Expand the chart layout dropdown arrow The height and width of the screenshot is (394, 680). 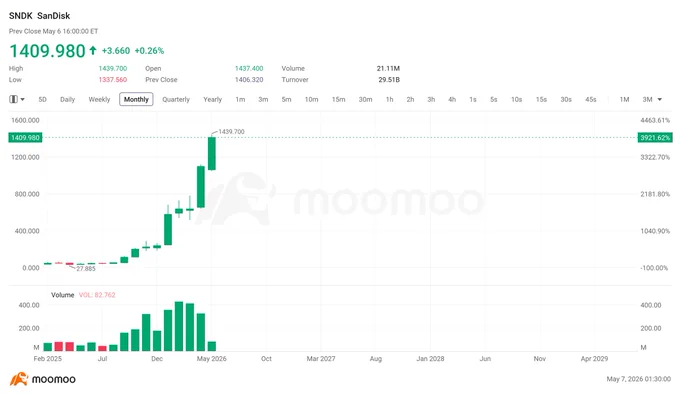(x=23, y=99)
